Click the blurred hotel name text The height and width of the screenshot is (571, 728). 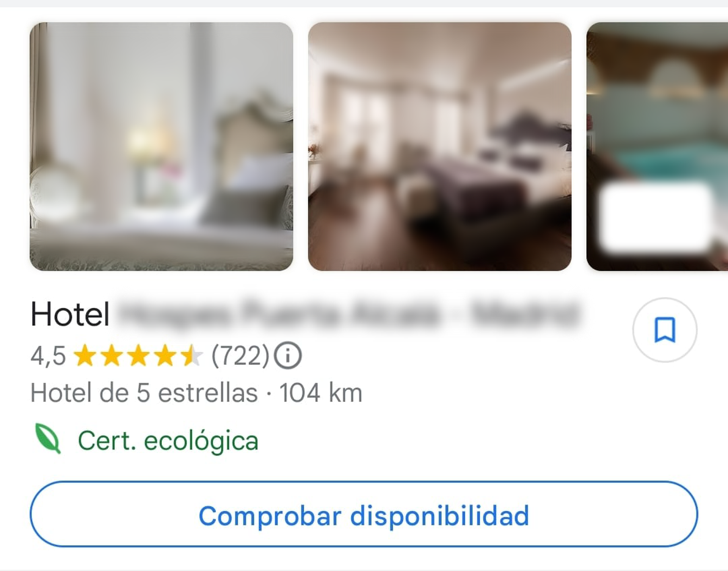pyautogui.click(x=349, y=314)
